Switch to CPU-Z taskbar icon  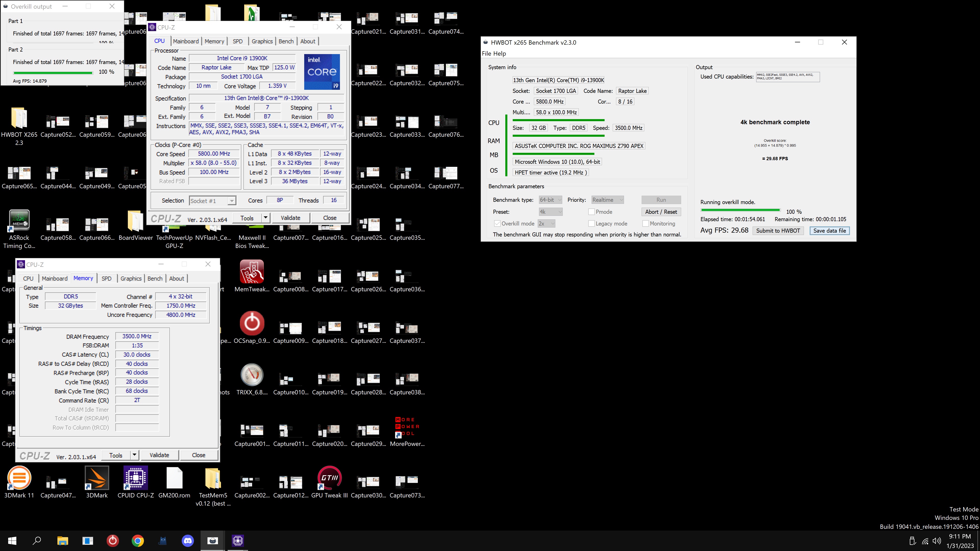[x=238, y=540]
